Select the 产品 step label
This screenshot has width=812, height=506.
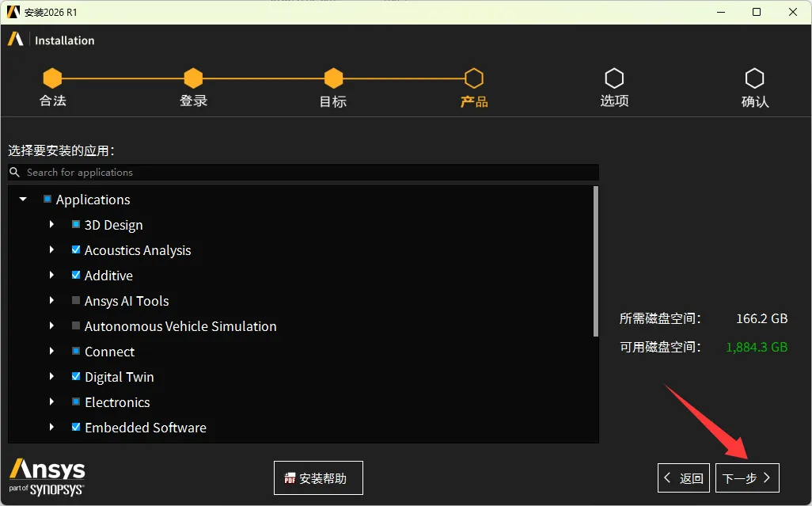click(474, 101)
